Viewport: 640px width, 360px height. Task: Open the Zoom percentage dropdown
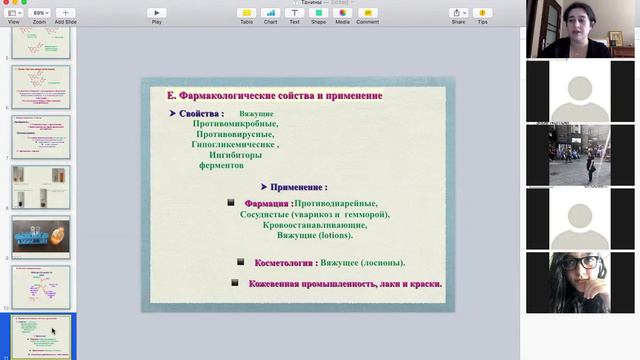pos(39,13)
